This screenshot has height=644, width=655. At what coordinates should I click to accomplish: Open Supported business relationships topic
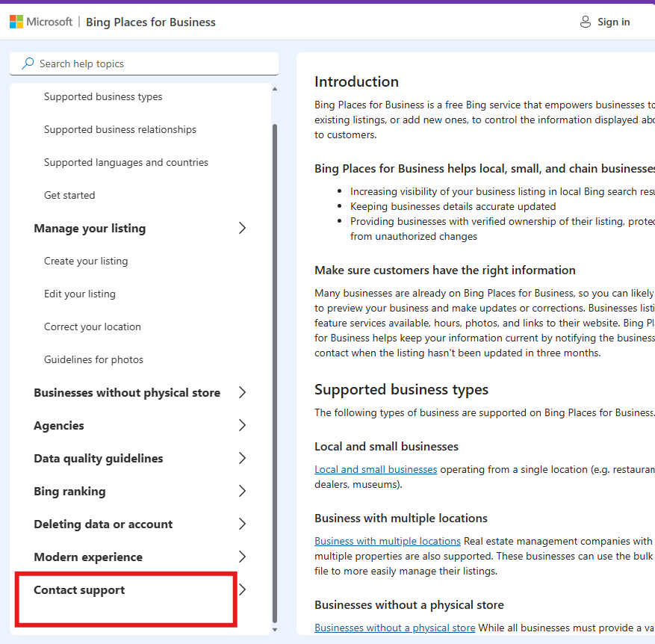pos(120,129)
